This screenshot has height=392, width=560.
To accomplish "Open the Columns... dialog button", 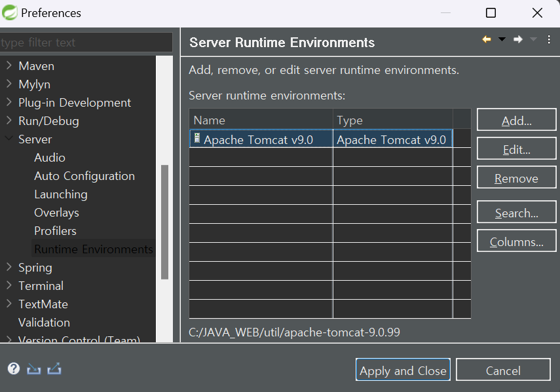I will (x=516, y=241).
